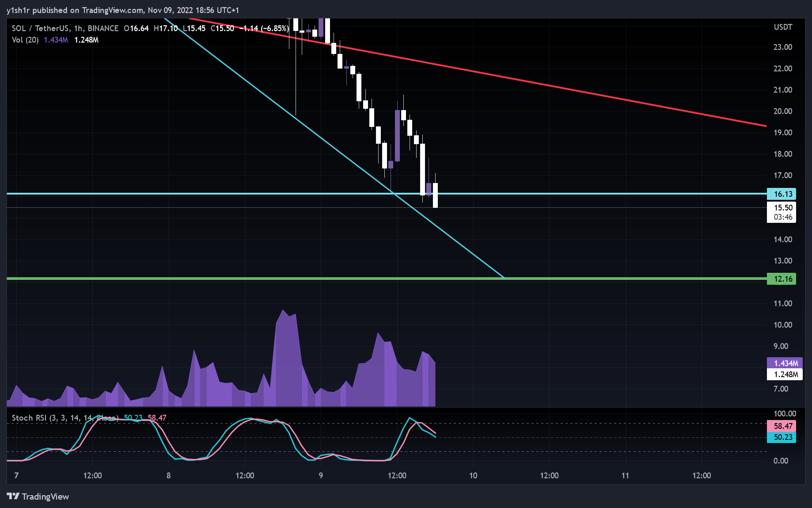Click the published-on TradingView.com header text

tap(123, 10)
